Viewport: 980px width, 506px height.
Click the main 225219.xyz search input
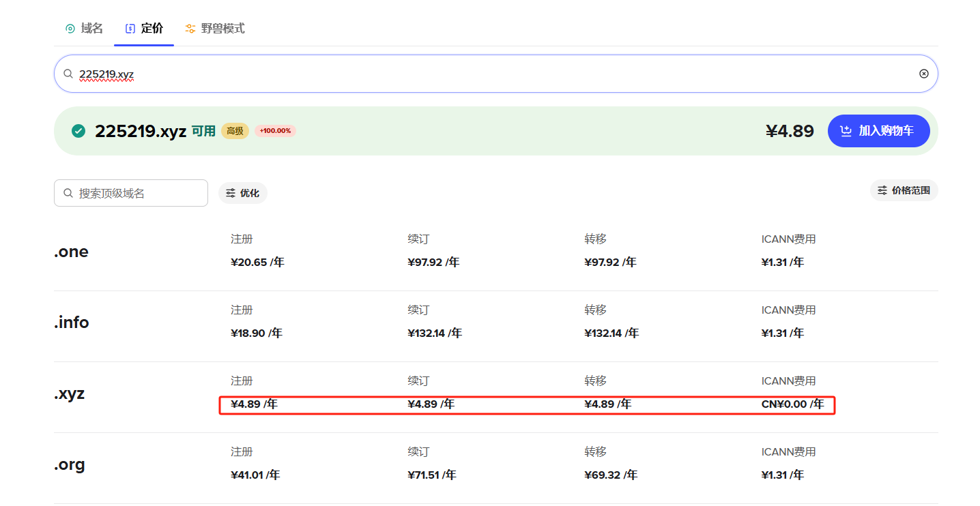[478, 73]
